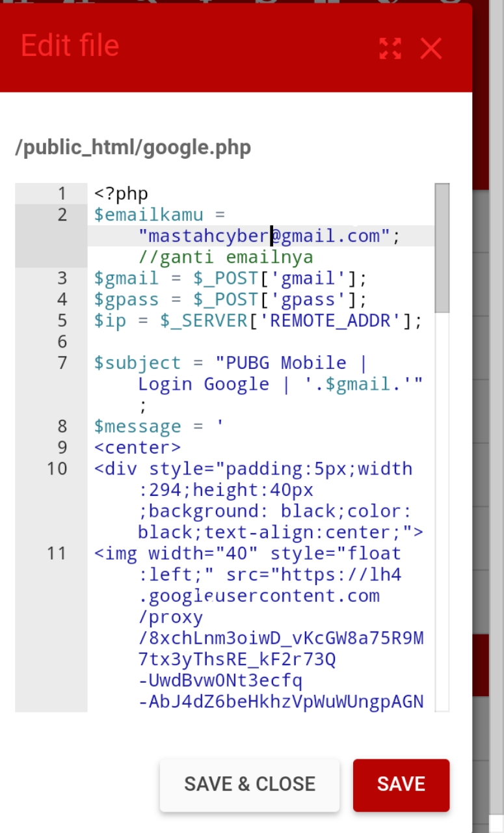Screen dimensions: 504x833
Task: Click the $subject variable in the code
Action: (x=137, y=363)
